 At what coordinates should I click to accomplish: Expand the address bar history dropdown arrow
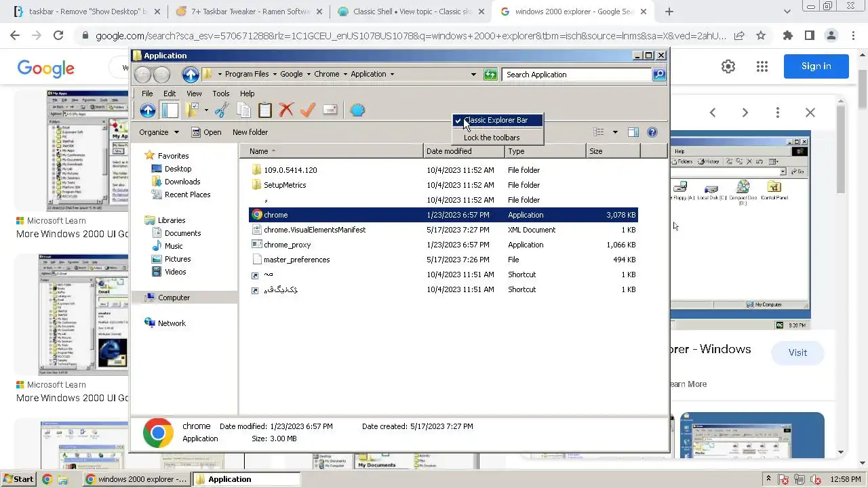[x=473, y=75]
